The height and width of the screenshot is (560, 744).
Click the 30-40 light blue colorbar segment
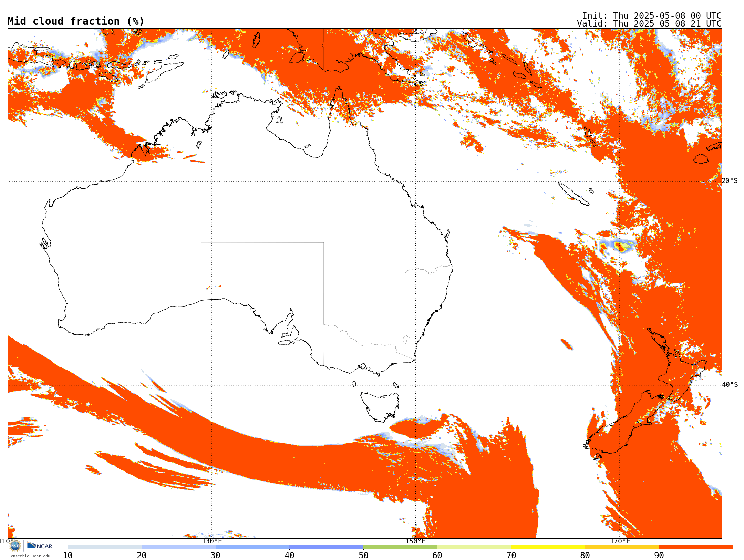(x=252, y=547)
